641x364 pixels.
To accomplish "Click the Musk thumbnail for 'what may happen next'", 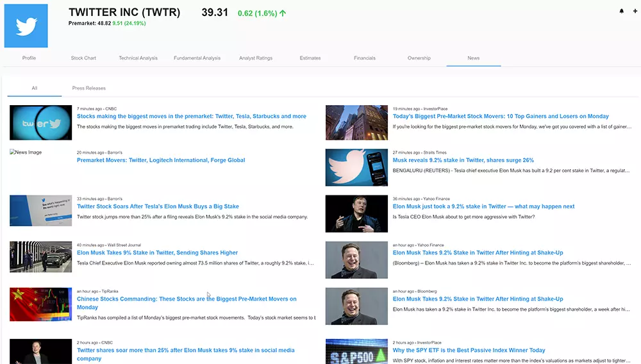I will click(356, 213).
